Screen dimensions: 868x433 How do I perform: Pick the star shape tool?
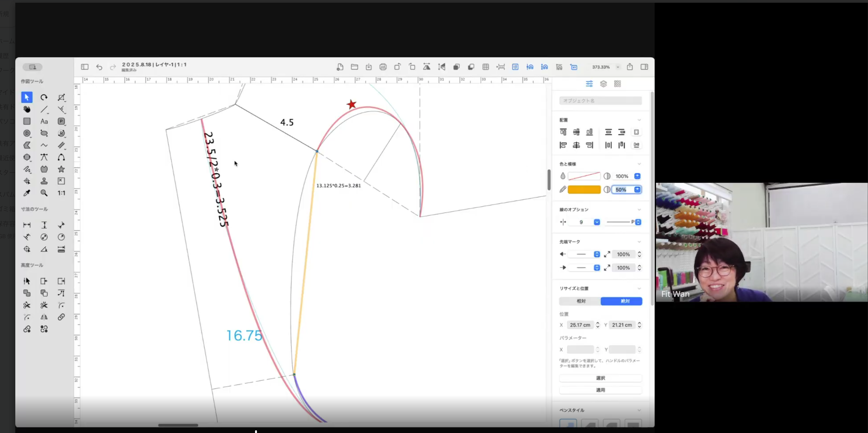coord(61,169)
